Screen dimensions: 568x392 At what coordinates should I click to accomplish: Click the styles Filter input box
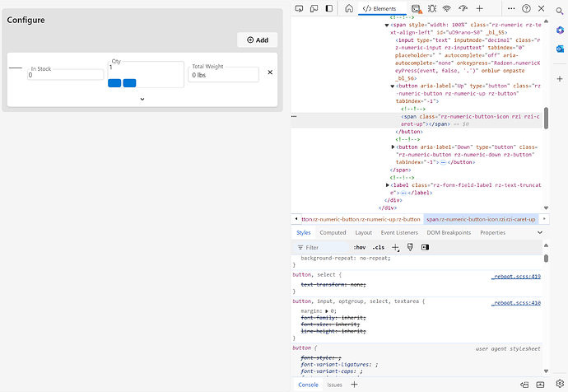[x=321, y=247]
